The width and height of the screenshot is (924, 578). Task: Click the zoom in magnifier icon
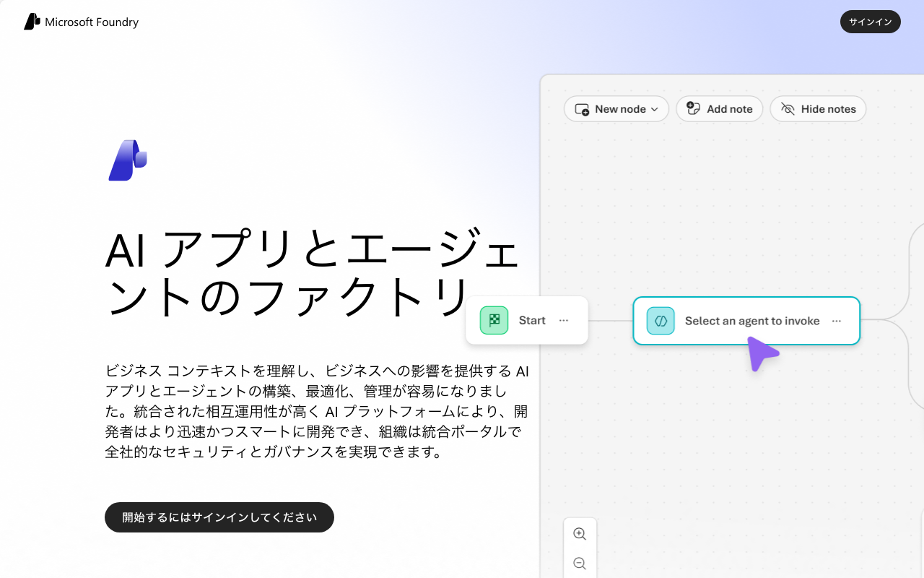click(579, 534)
